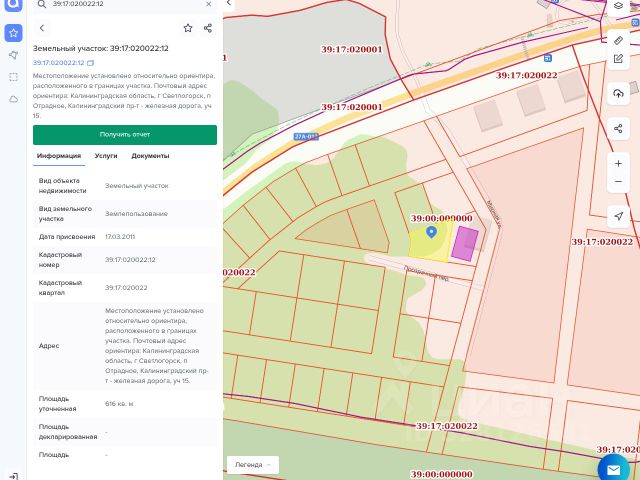Switch to the Документы tab
This screenshot has height=480, width=640.
(150, 156)
